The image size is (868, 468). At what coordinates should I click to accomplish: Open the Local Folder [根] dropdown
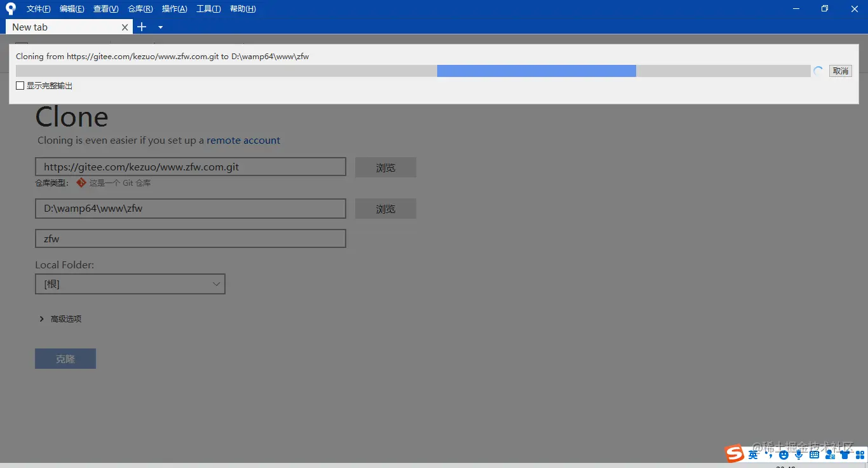click(x=130, y=284)
